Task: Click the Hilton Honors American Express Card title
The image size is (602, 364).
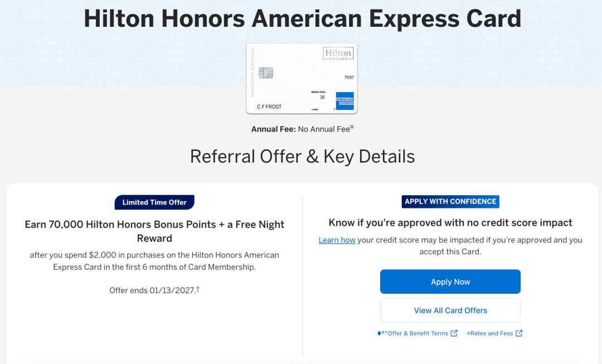Action: [302, 18]
